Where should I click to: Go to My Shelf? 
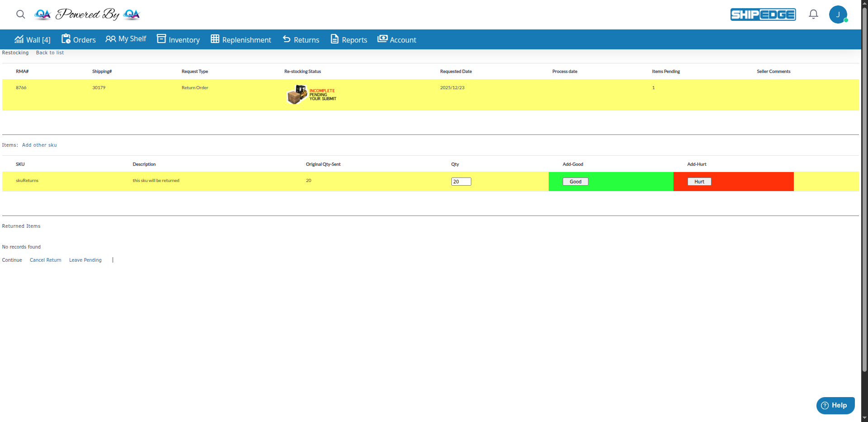[126, 39]
